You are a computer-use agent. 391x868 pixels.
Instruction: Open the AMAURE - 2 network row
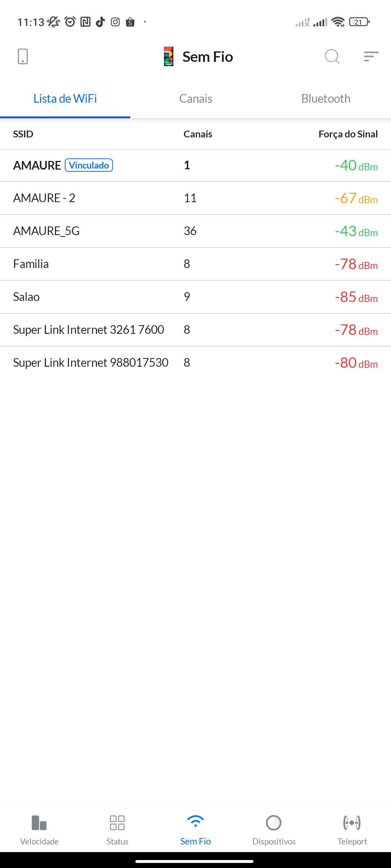click(x=195, y=198)
